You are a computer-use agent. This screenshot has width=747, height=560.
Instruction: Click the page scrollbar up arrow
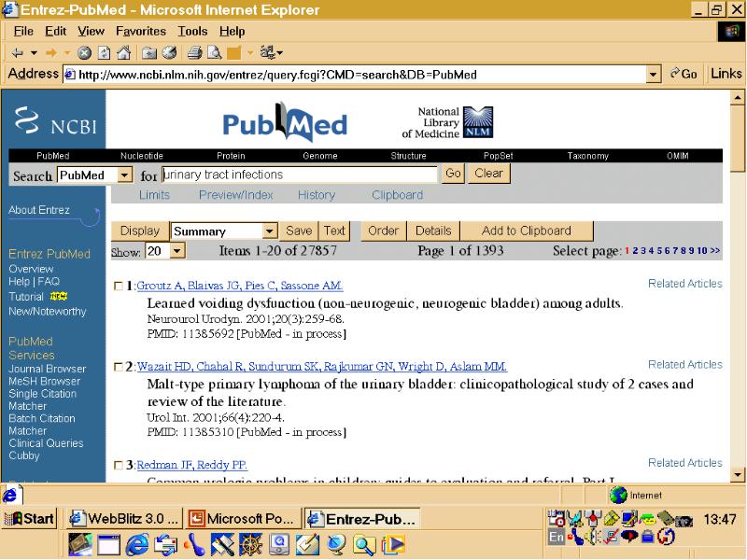738,98
